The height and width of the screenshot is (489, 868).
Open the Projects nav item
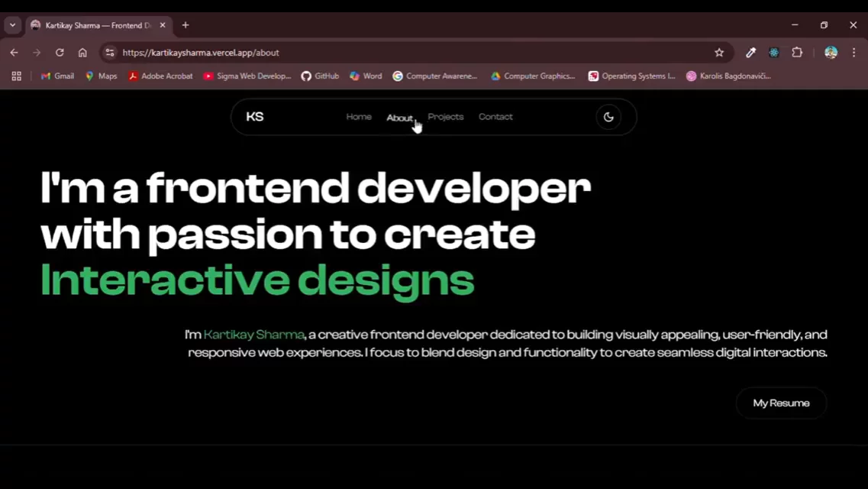(446, 117)
